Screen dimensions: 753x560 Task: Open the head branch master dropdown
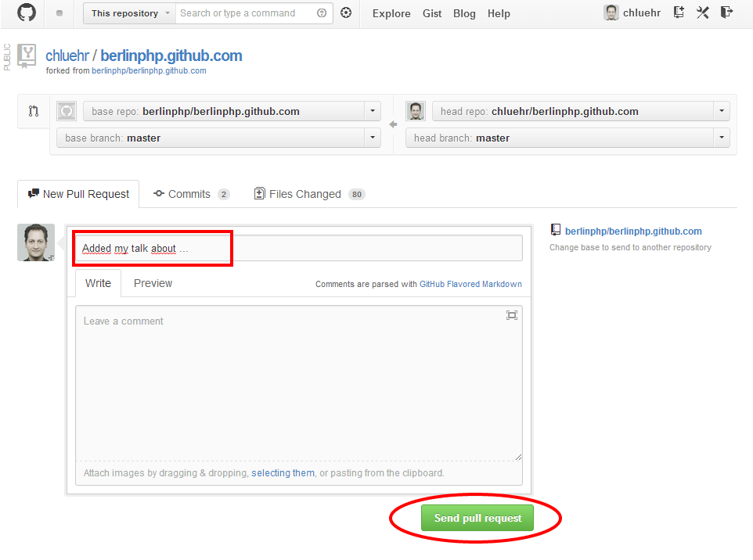click(x=567, y=138)
